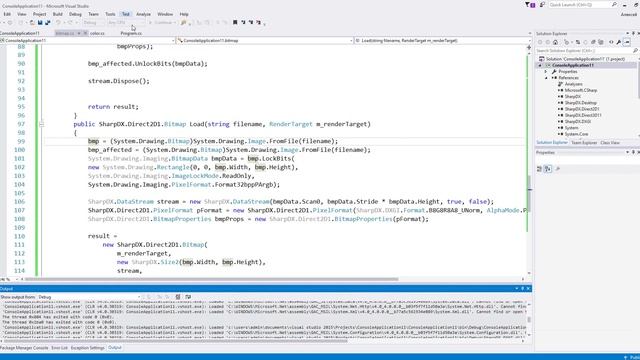Open the Team menu
The width and height of the screenshot is (640, 360).
(x=93, y=14)
